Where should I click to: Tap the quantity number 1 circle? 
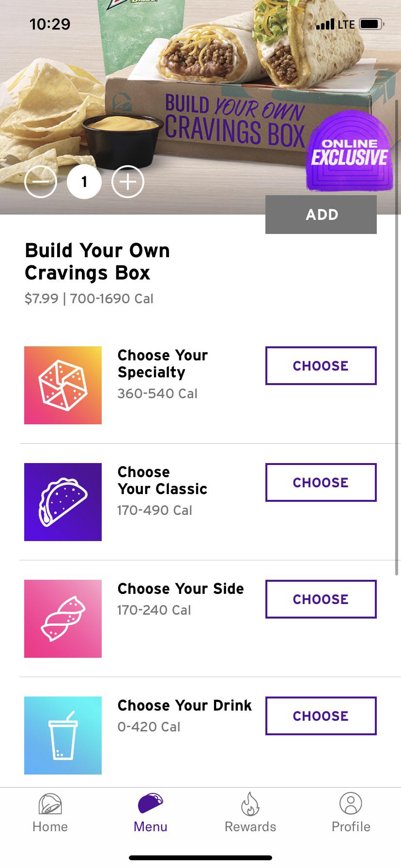pyautogui.click(x=84, y=182)
